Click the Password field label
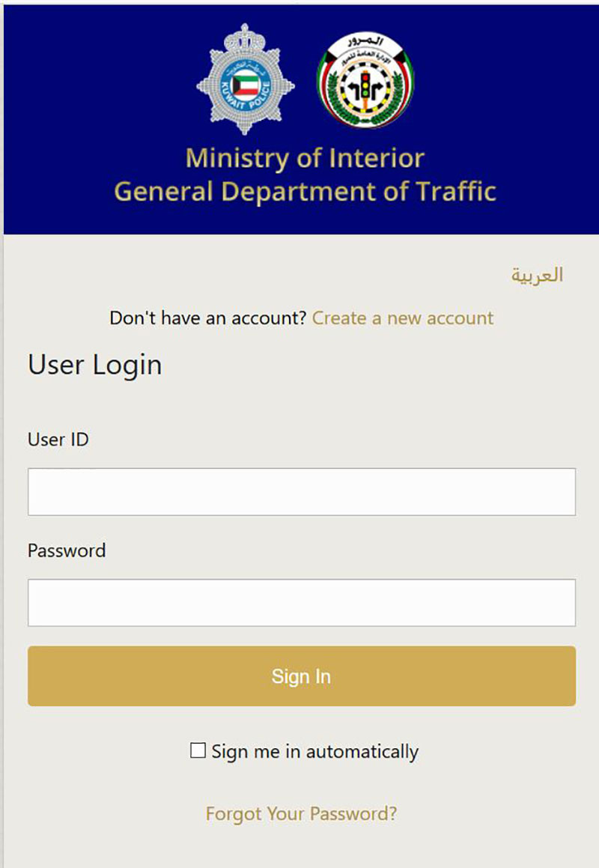 pyautogui.click(x=67, y=550)
